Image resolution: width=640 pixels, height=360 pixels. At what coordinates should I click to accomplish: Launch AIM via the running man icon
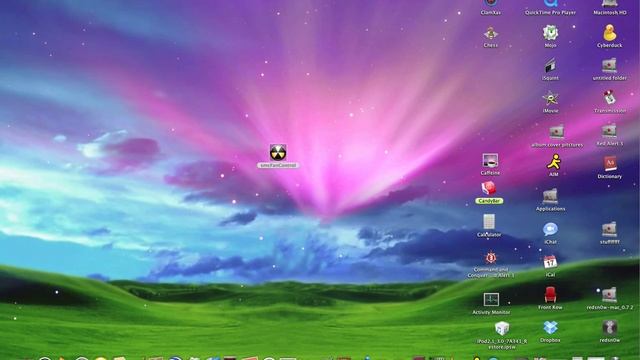(x=553, y=162)
